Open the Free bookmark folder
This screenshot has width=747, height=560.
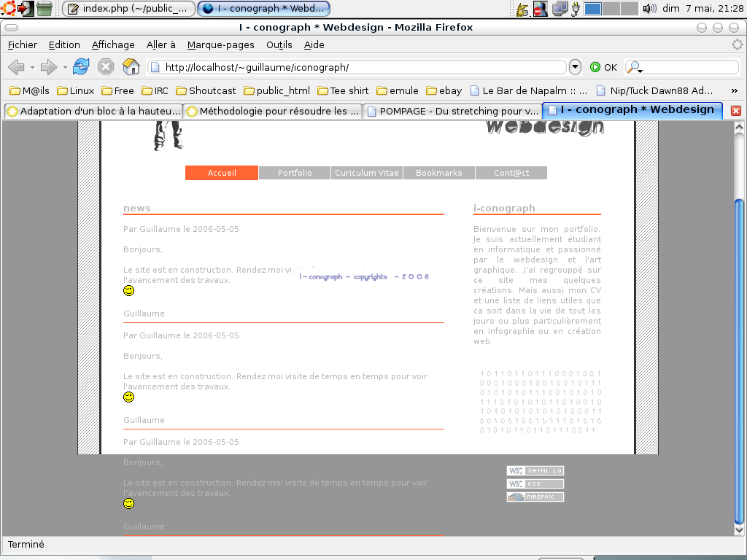click(117, 90)
